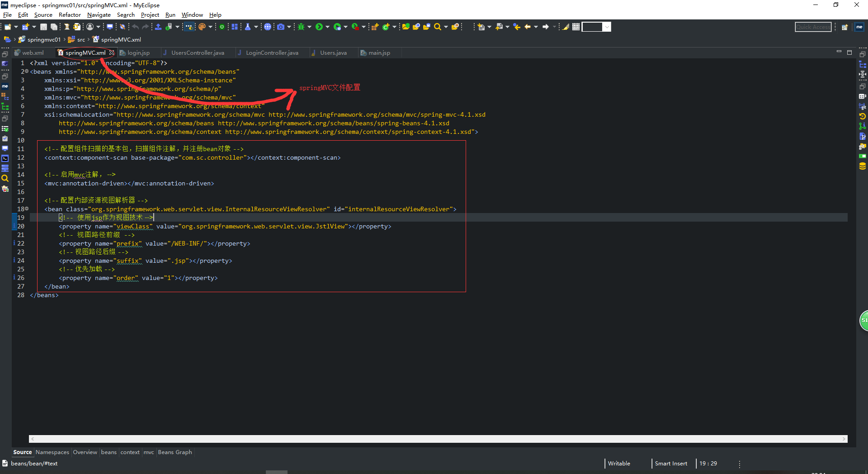Click the paint palette icon
The width and height of the screenshot is (868, 474).
tap(202, 27)
